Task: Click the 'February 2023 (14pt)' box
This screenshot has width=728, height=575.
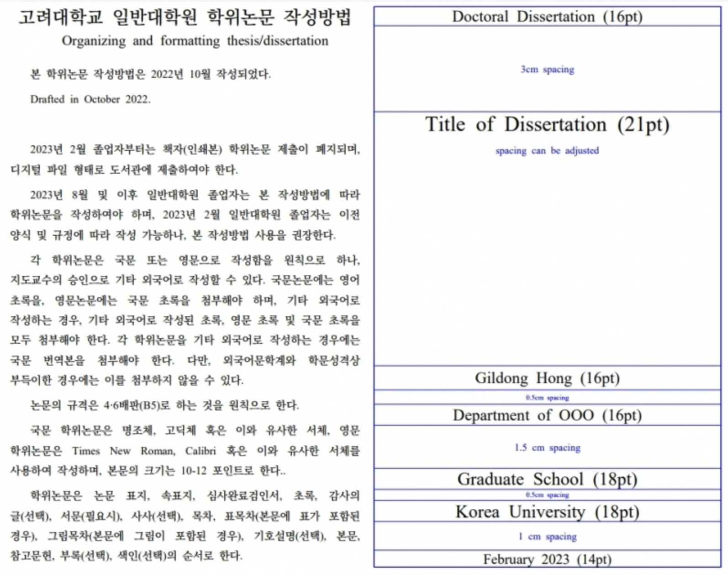Action: pos(547,559)
